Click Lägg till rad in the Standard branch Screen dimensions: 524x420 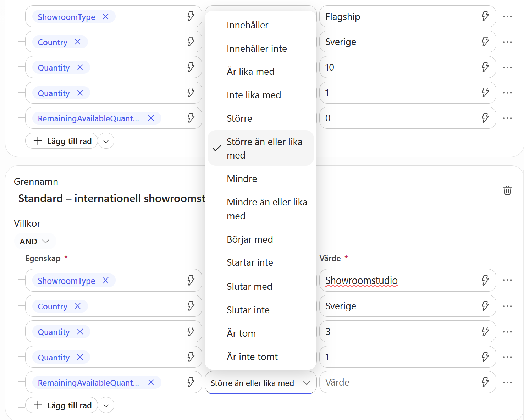click(62, 405)
